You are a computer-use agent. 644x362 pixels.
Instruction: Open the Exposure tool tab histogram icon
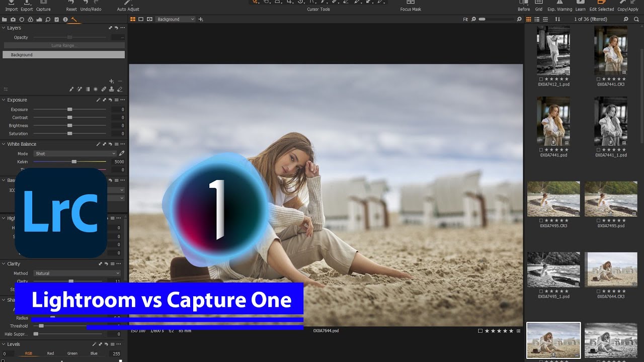point(39,20)
